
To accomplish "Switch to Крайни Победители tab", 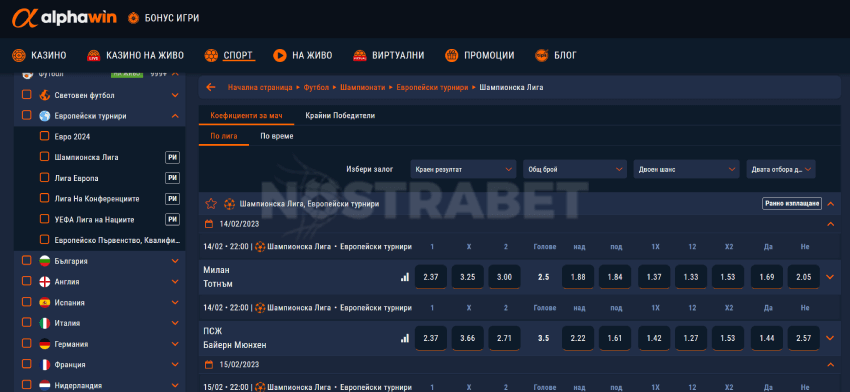I will [340, 115].
